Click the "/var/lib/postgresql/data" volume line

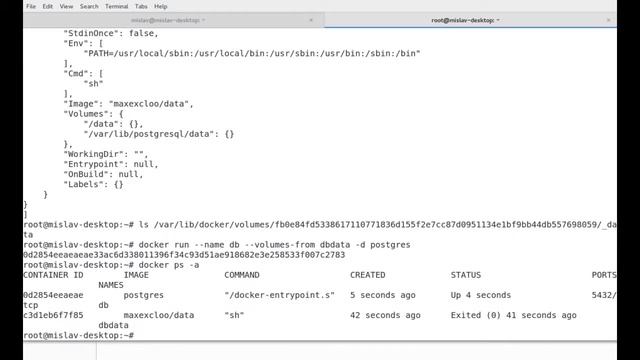[159, 134]
